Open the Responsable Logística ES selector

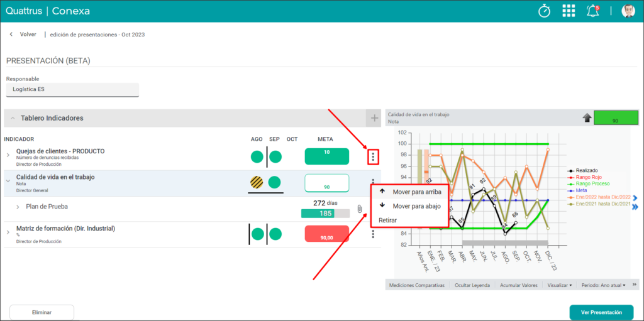click(x=73, y=89)
